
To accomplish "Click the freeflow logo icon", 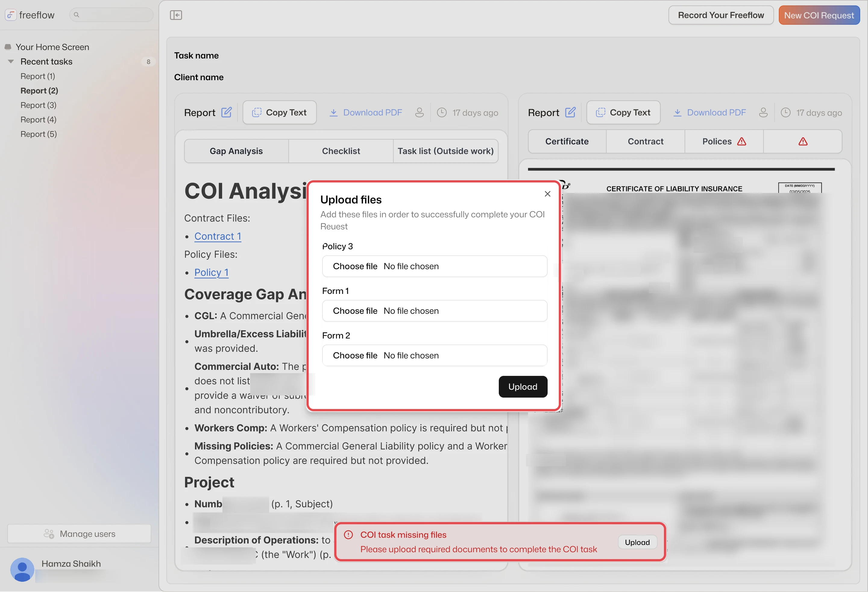I will click(x=11, y=15).
